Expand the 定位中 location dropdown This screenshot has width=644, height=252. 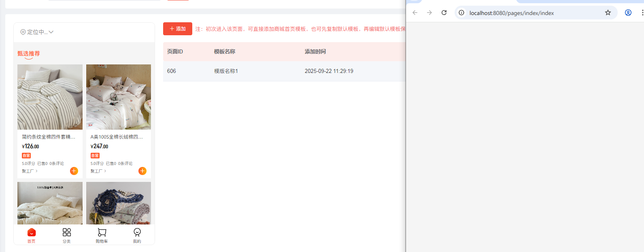point(37,32)
